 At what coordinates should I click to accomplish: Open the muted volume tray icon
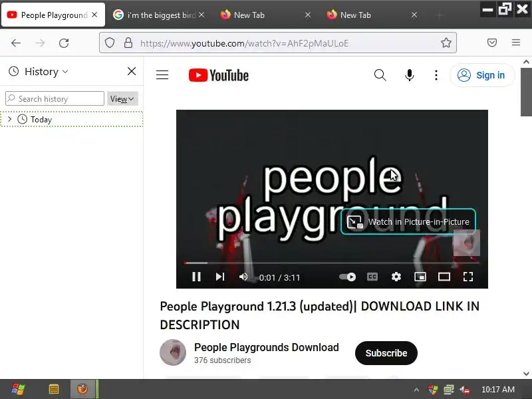point(464,390)
